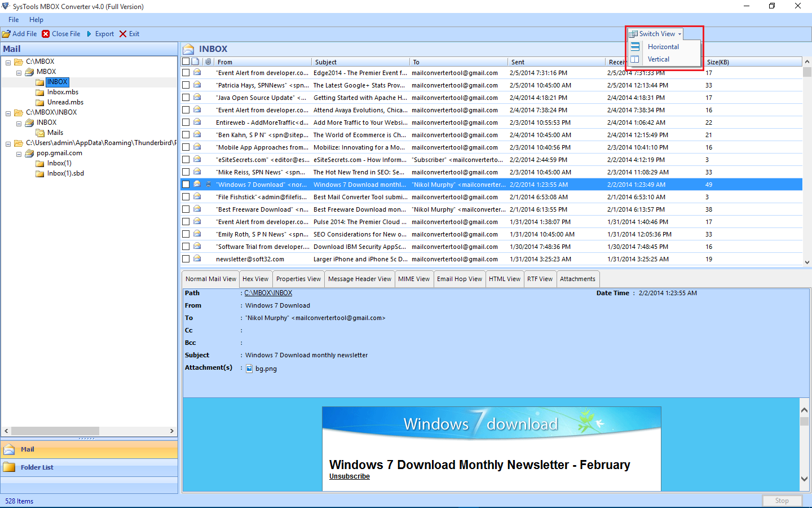The image size is (812, 508).
Task: Switch to Hex View tab
Action: [x=255, y=279]
